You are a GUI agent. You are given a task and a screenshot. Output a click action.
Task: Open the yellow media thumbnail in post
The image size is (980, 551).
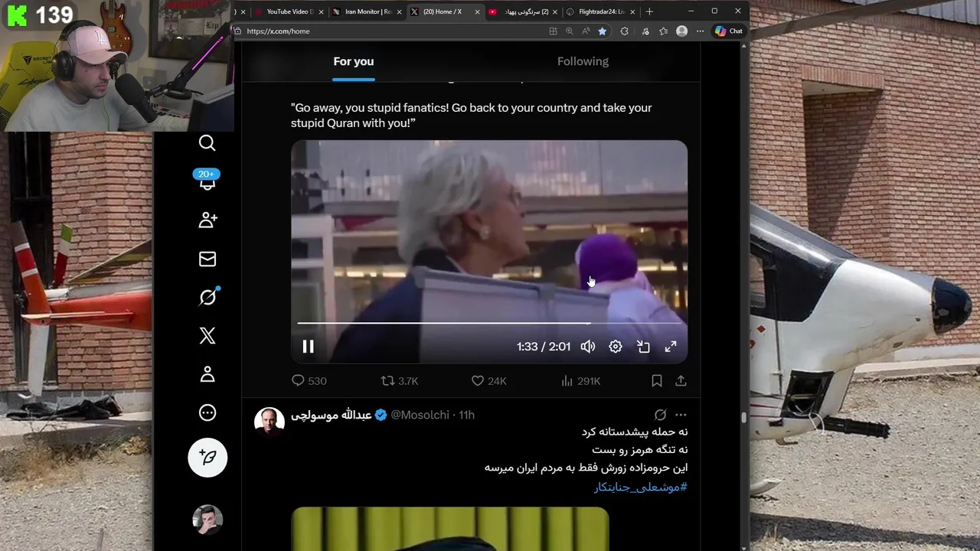tap(450, 529)
